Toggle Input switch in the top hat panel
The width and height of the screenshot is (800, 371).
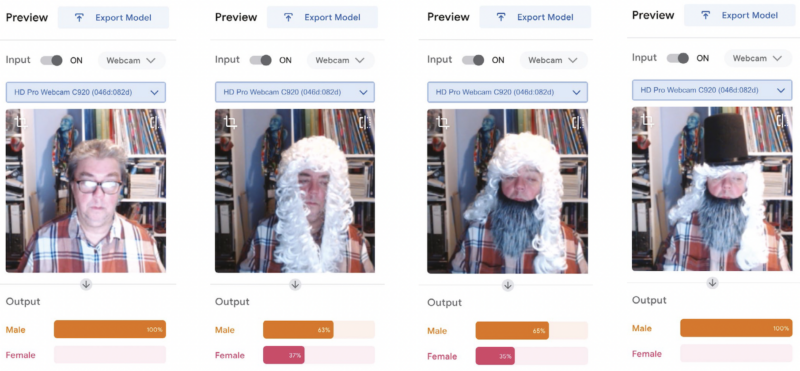coord(678,58)
